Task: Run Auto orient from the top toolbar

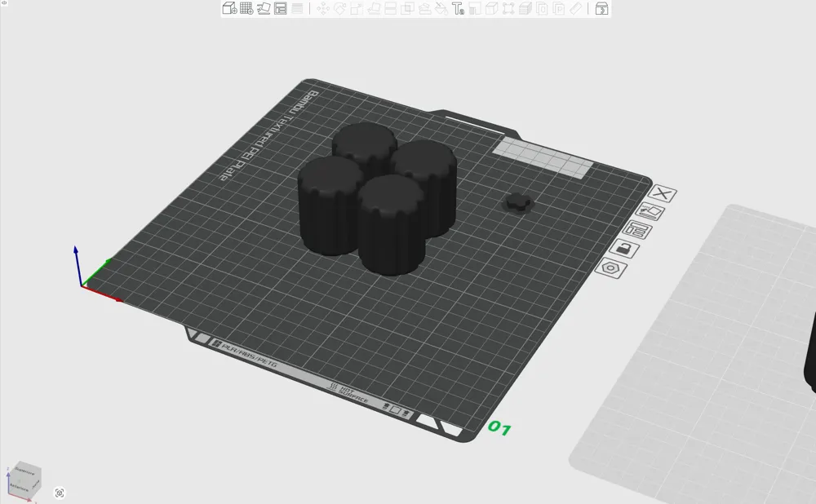Action: (264, 8)
